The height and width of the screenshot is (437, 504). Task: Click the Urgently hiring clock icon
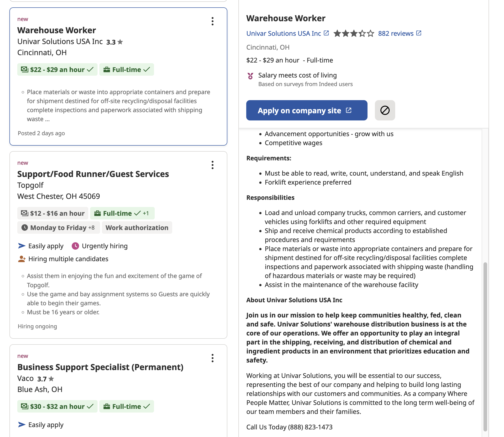(x=75, y=246)
